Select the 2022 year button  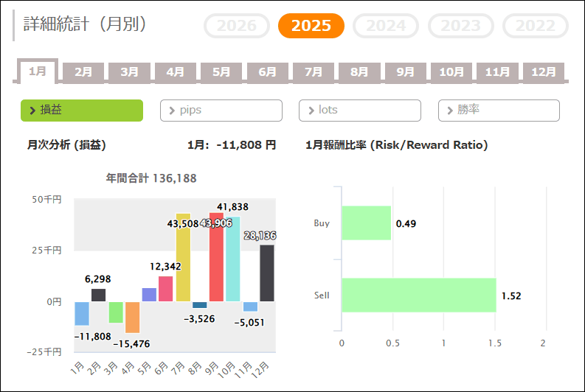(x=536, y=26)
